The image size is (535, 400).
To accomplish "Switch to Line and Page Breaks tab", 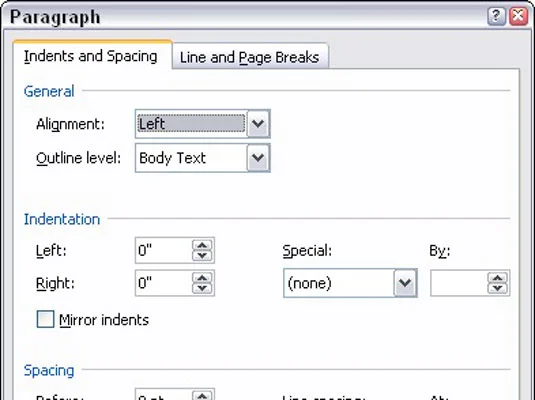I will 250,57.
